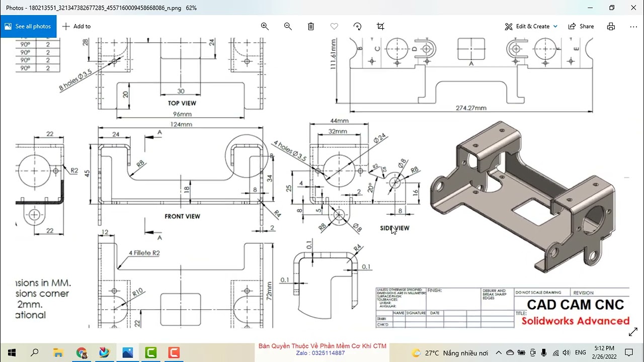Viewport: 644px width, 362px height.
Task: Click the See all photos button
Action: tap(28, 26)
